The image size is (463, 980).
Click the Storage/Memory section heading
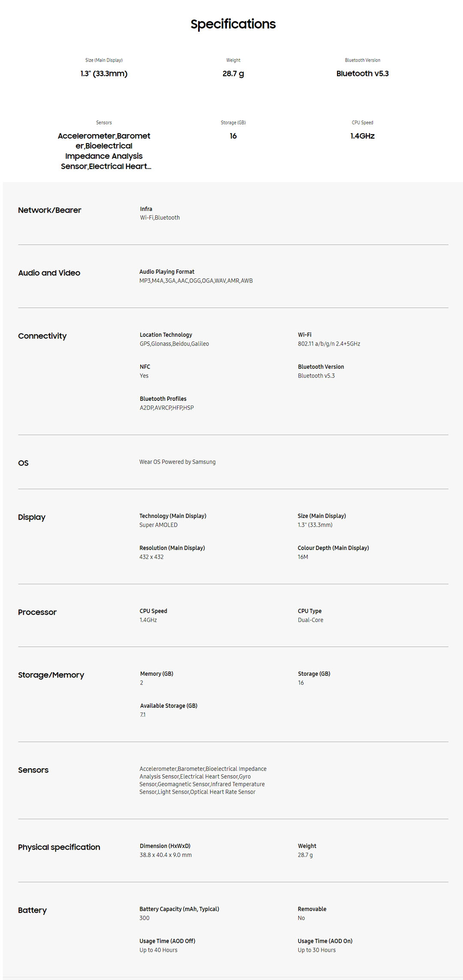51,675
